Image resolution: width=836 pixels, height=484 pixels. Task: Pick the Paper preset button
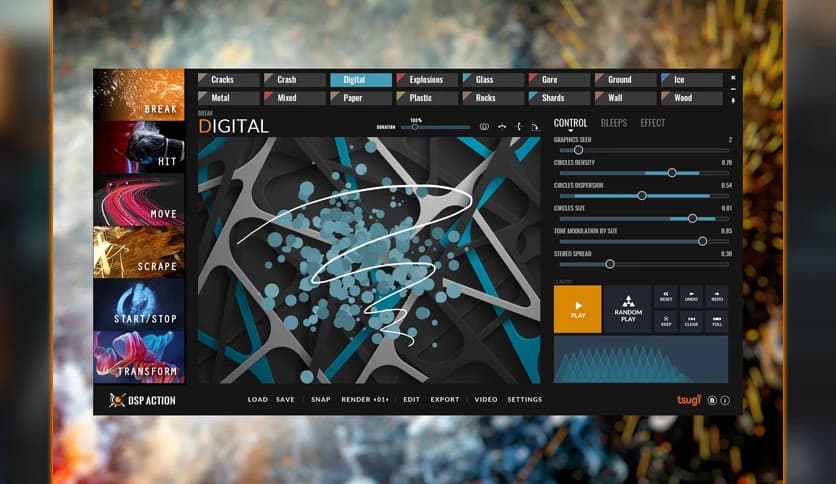(361, 98)
